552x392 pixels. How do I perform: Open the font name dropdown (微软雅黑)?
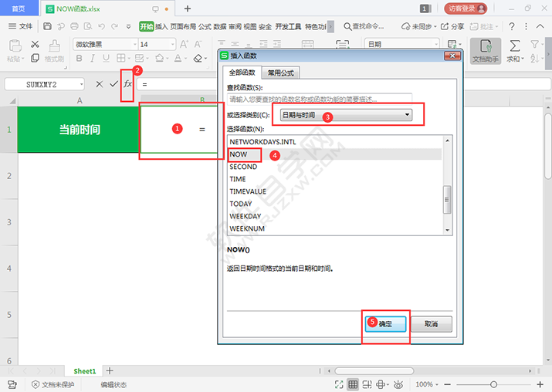(134, 44)
